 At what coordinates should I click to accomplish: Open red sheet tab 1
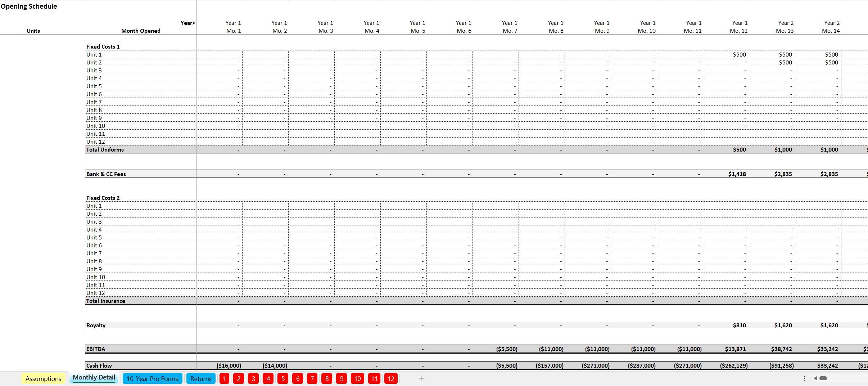coord(224,378)
